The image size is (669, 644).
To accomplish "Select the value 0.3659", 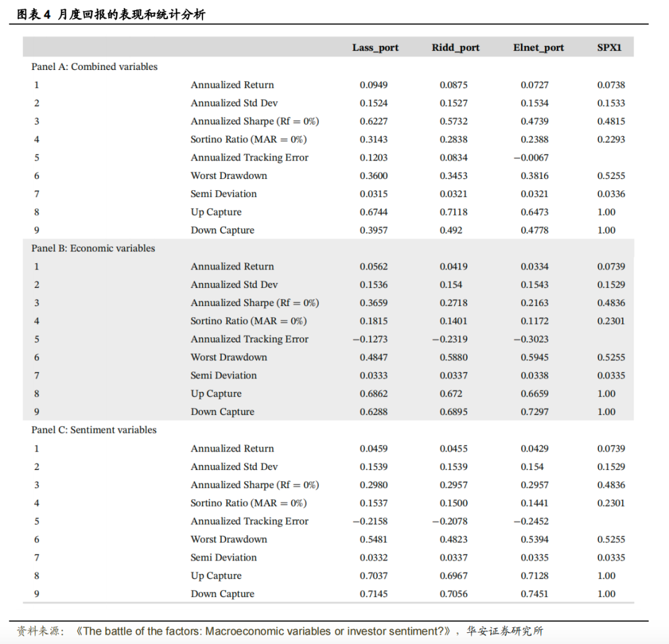I will click(x=374, y=303).
